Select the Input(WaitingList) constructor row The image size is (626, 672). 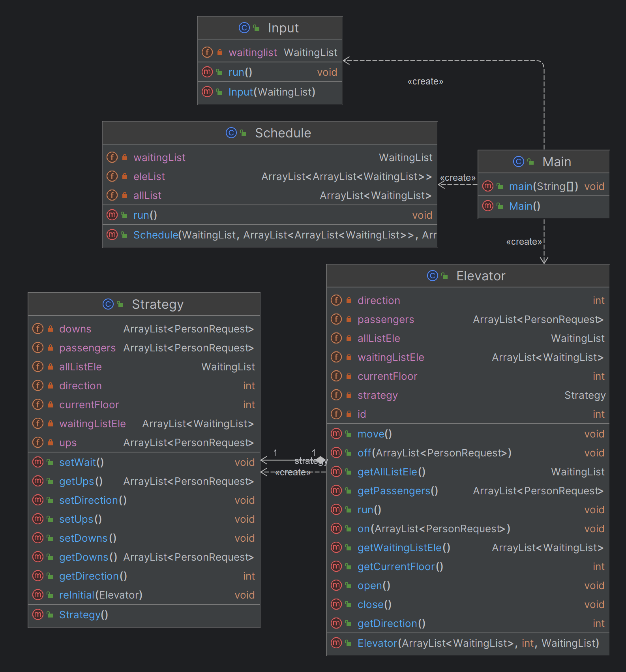[x=270, y=92]
